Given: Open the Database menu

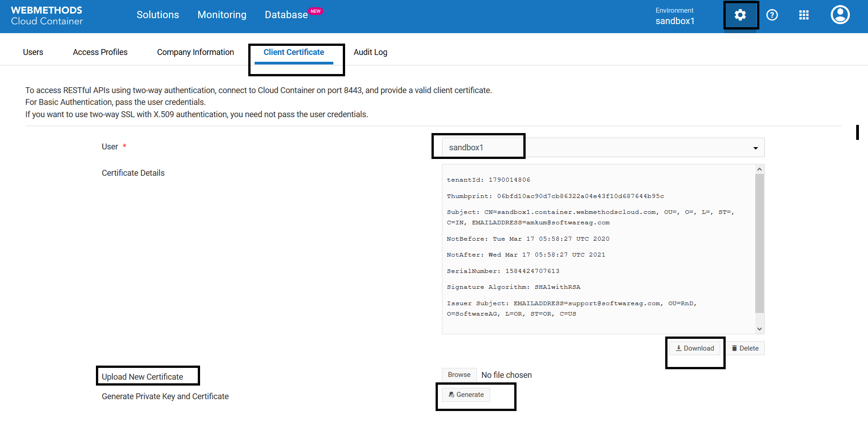Looking at the screenshot, I should pyautogui.click(x=286, y=15).
